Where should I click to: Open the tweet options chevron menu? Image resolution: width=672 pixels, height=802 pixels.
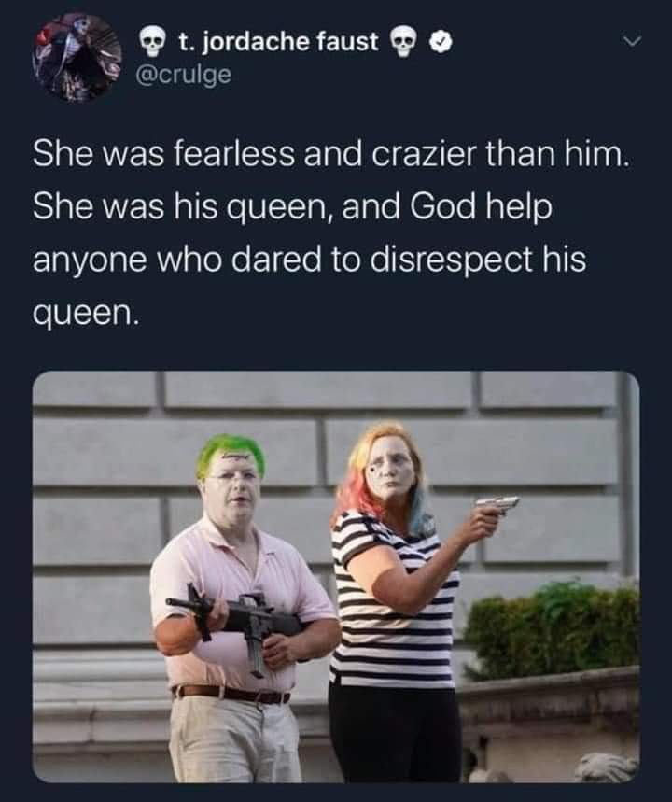point(633,41)
